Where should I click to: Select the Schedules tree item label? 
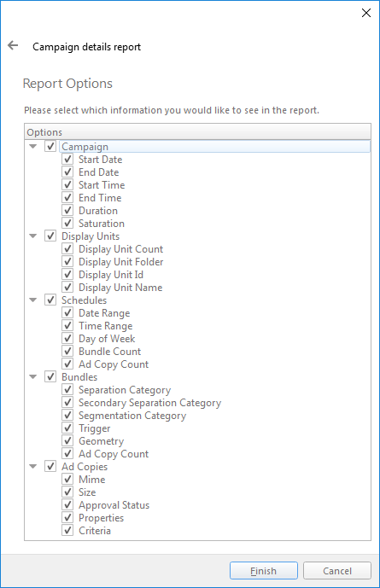[x=84, y=300]
